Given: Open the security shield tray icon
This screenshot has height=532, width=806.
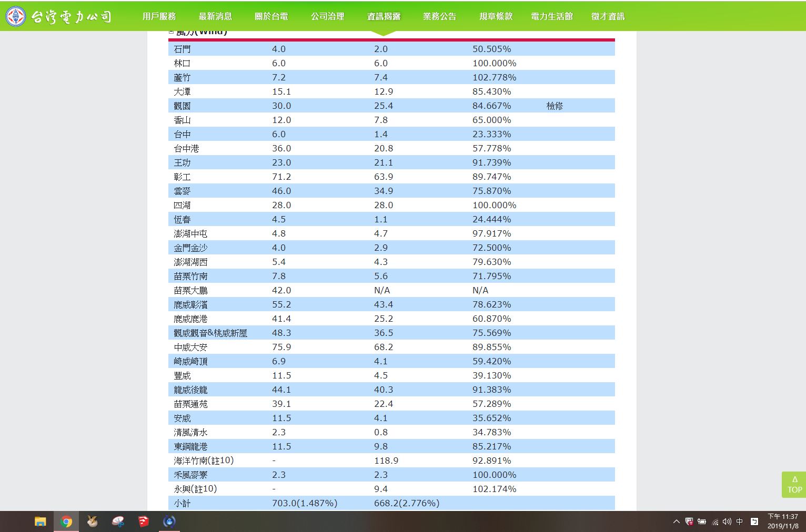Looking at the screenshot, I should tap(689, 521).
